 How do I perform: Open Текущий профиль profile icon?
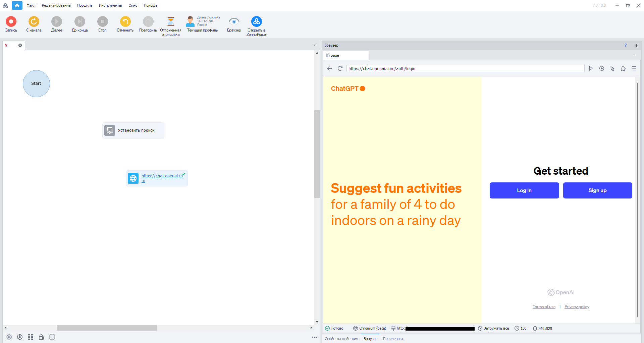click(x=190, y=21)
